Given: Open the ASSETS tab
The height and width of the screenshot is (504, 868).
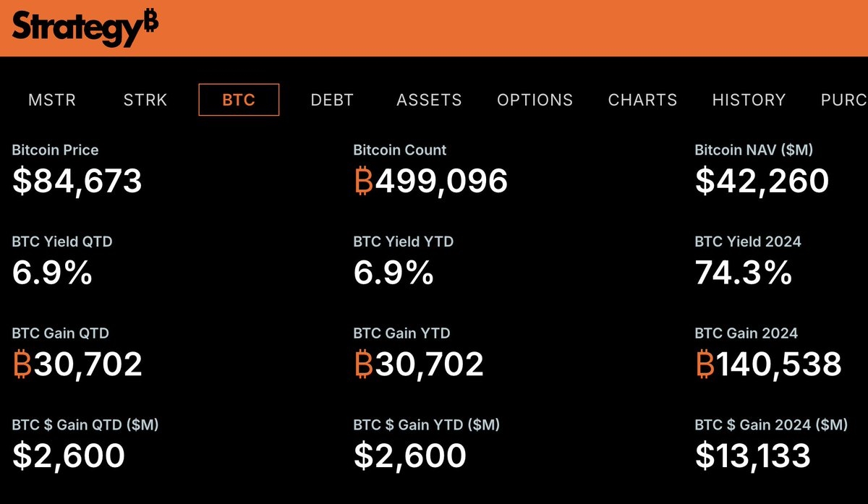Looking at the screenshot, I should [429, 101].
